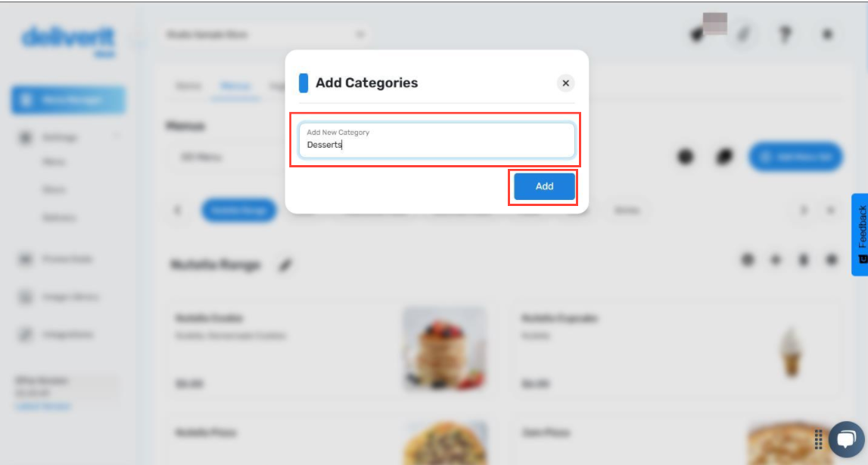Click the Add New Item button
868x465 pixels.
point(795,156)
